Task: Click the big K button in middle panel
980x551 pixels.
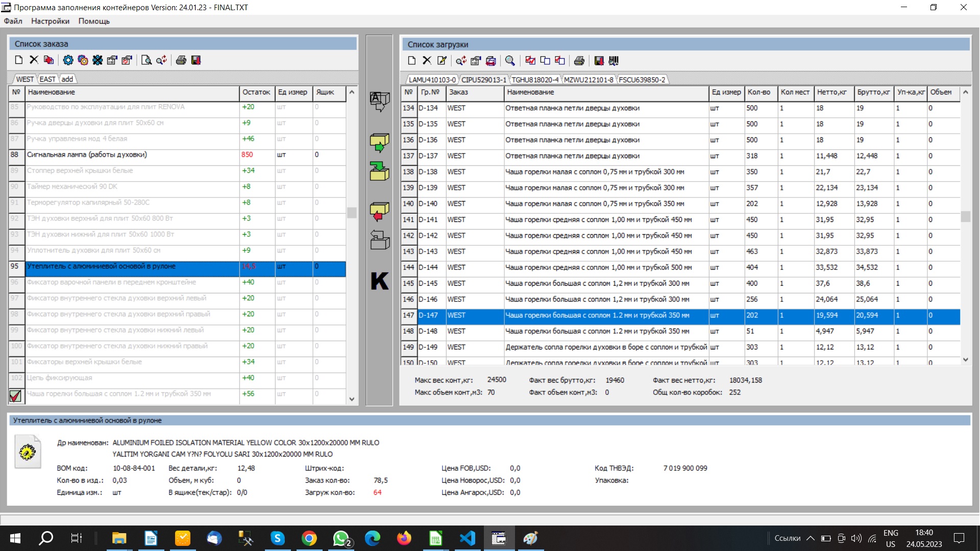Action: point(379,281)
